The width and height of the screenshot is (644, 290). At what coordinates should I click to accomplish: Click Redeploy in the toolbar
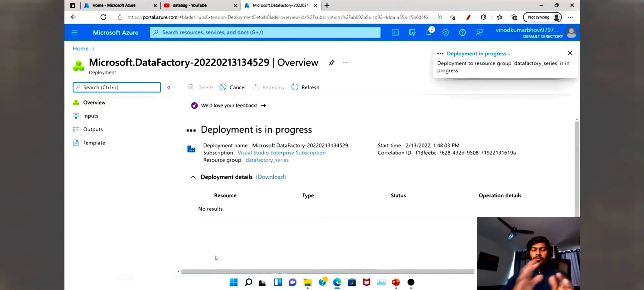[x=269, y=87]
